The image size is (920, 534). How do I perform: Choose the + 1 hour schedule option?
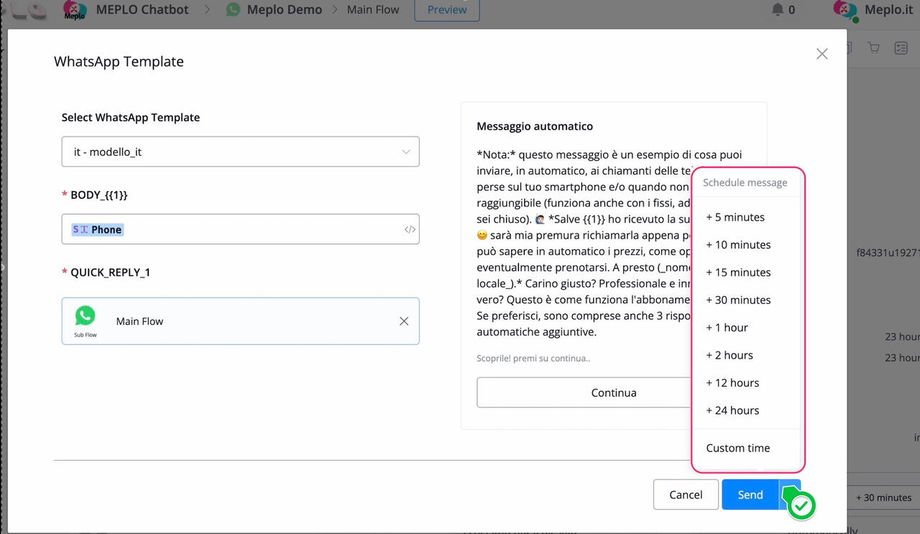[727, 328]
